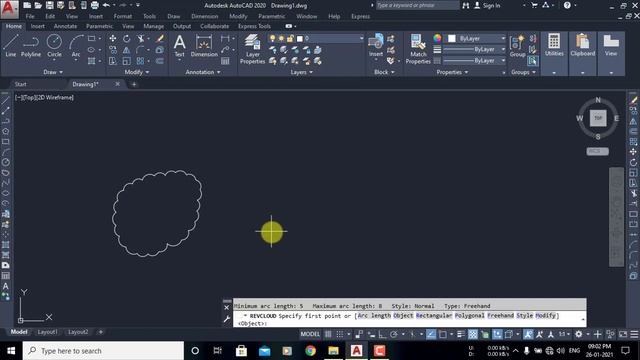
Task: Expand the Annotation panel dropdown
Action: coord(203,72)
